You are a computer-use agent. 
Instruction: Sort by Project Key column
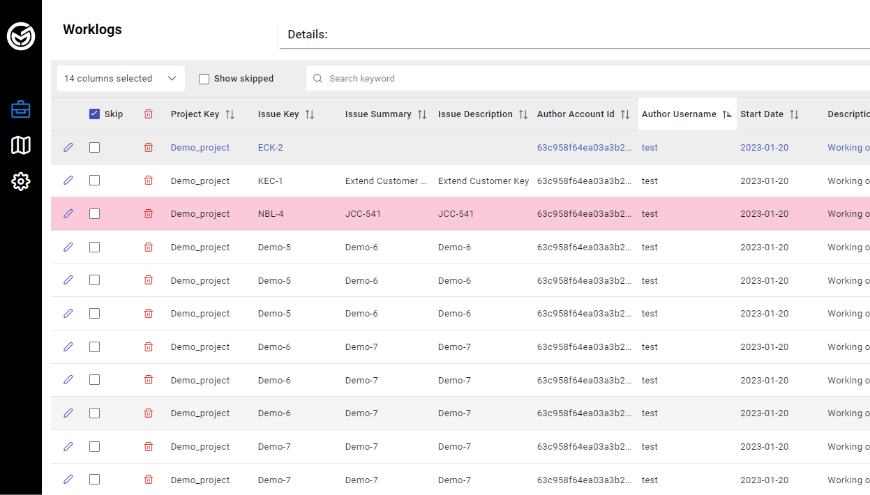[230, 114]
